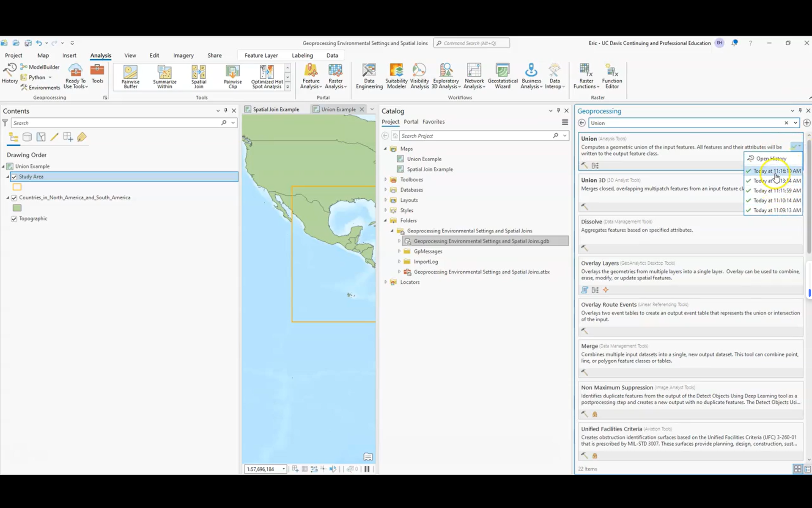
Task: Select the Today at 11:09:13 AM history entry
Action: tap(774, 210)
